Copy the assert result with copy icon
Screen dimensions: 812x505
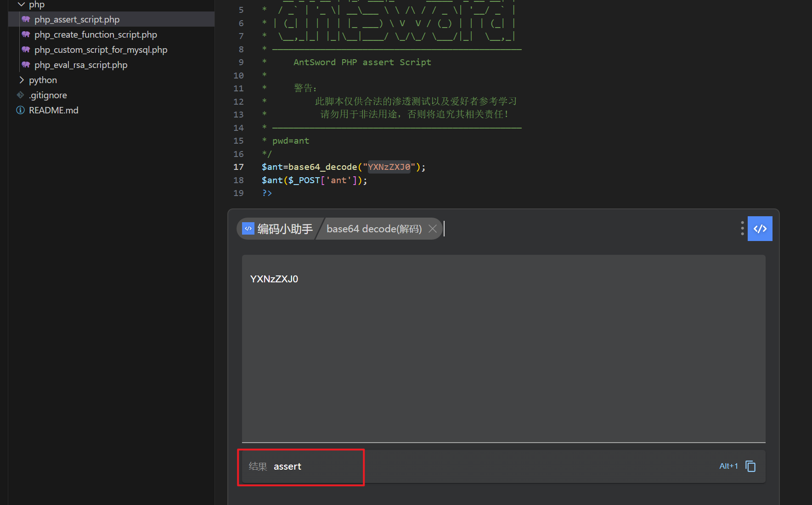click(750, 466)
